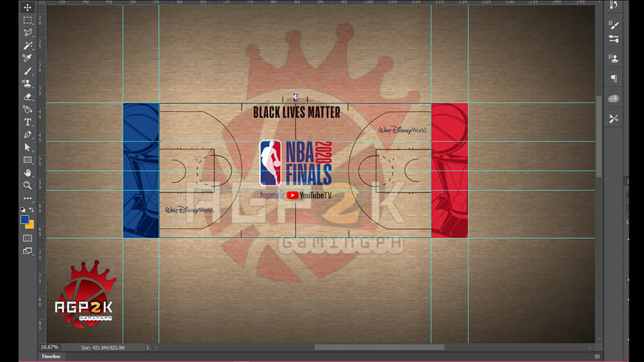Viewport: 644px width, 362px height.
Task: Open the Timeline panel tab
Action: (x=51, y=357)
